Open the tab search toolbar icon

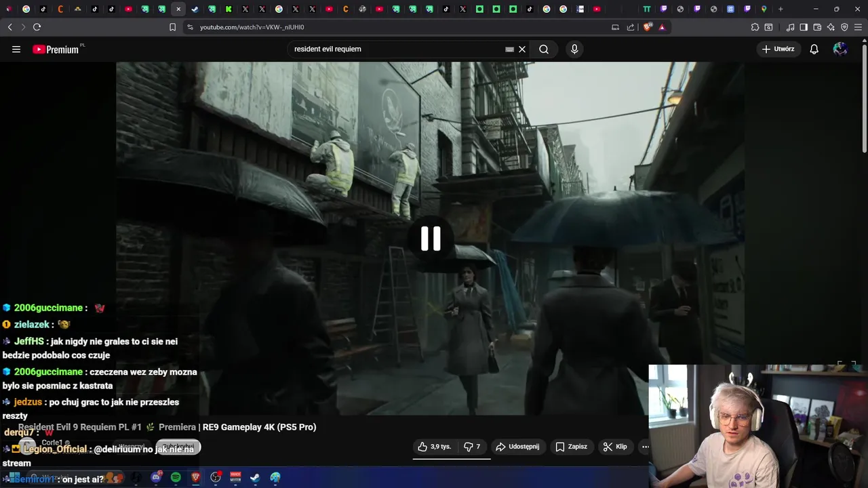768,27
